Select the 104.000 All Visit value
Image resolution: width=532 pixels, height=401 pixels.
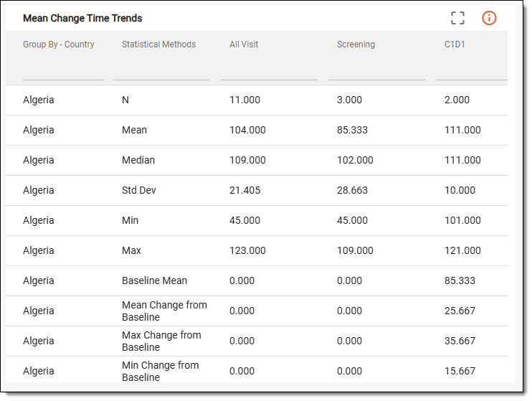247,130
